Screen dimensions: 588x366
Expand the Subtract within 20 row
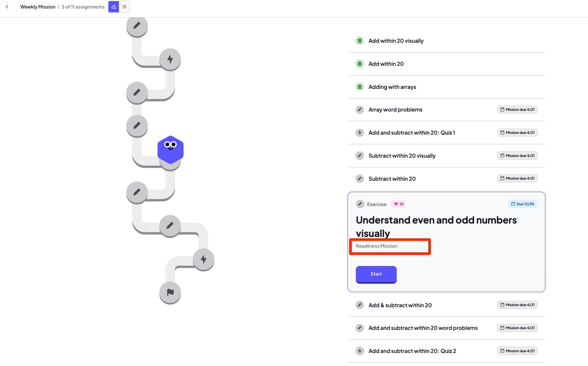tap(446, 179)
